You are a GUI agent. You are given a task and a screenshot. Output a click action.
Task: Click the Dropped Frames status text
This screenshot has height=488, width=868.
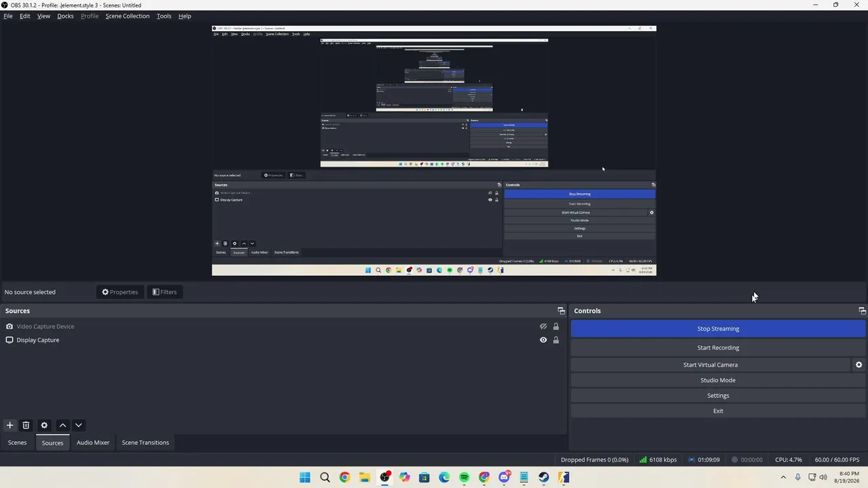point(595,460)
